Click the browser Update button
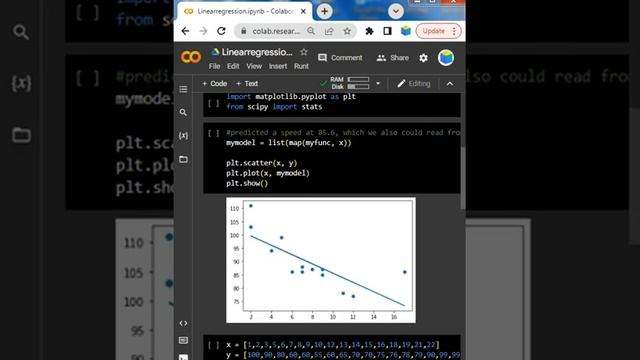Screen dimensions: 640x360 (x=439, y=31)
